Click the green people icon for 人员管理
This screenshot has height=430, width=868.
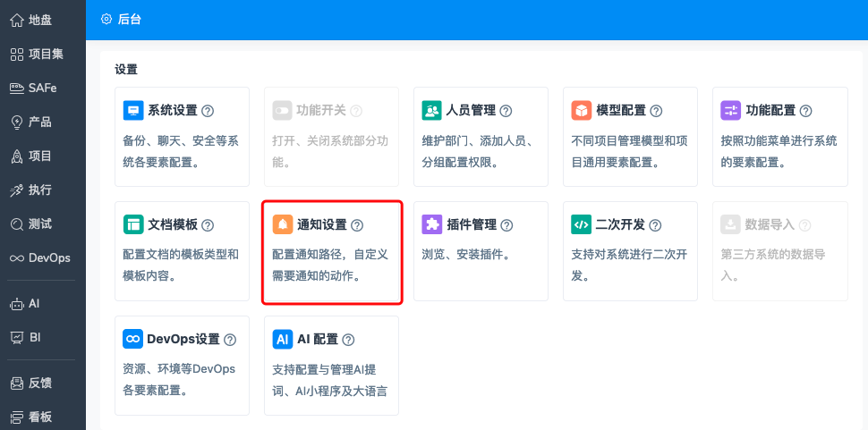coord(432,111)
